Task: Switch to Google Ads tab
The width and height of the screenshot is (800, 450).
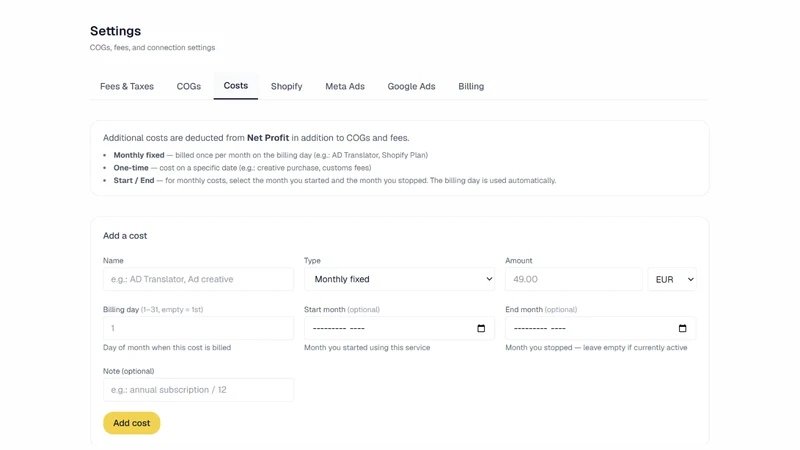Action: pos(411,86)
